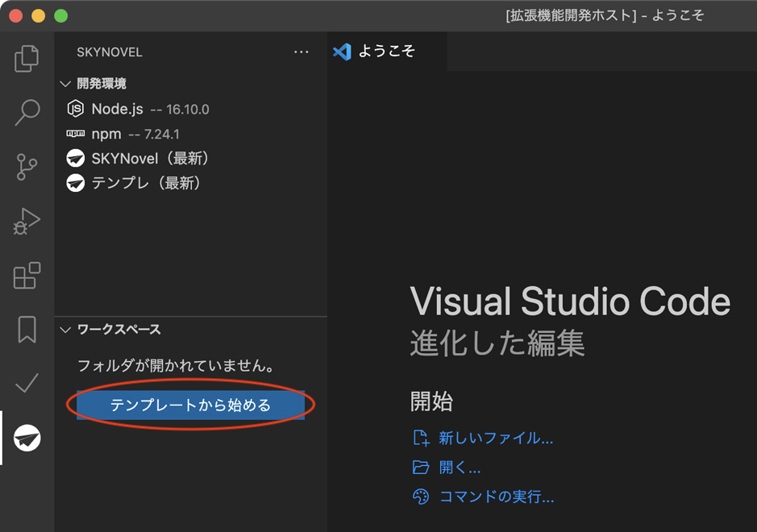The height and width of the screenshot is (532, 757).
Task: Collapse the ワークスペース section chevron
Action: coord(65,330)
